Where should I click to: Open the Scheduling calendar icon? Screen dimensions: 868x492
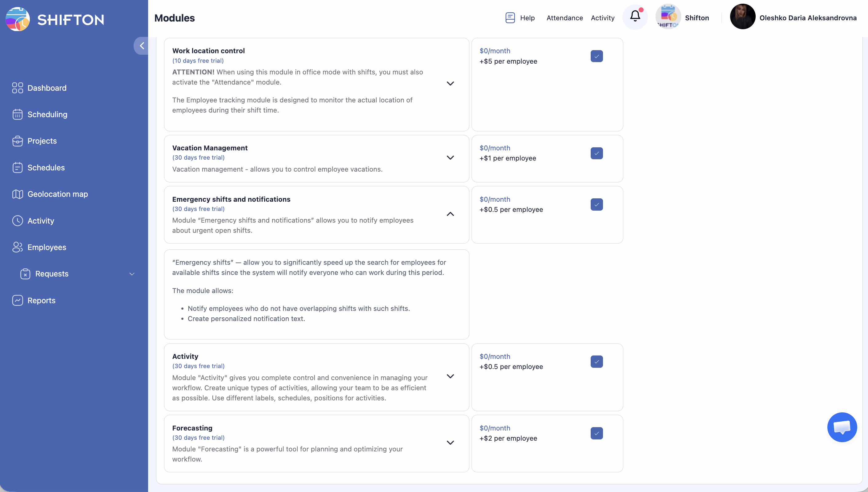coord(18,115)
